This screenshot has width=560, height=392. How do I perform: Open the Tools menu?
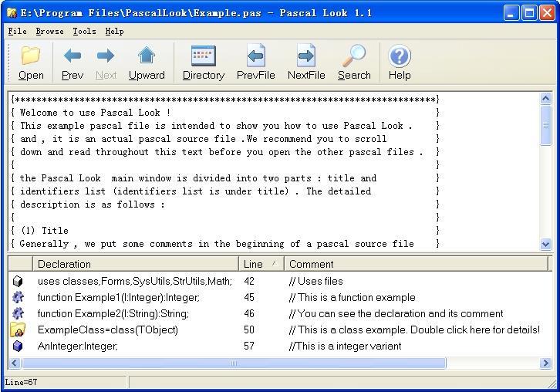pyautogui.click(x=84, y=32)
